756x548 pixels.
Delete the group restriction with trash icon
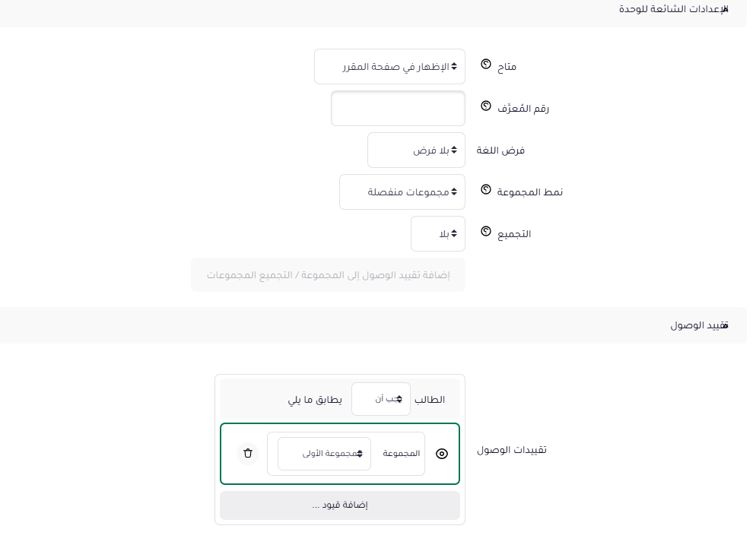[248, 453]
